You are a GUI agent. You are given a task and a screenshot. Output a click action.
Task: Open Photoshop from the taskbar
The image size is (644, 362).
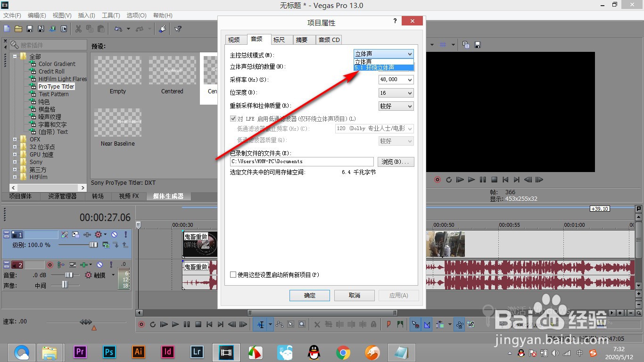pyautogui.click(x=109, y=352)
